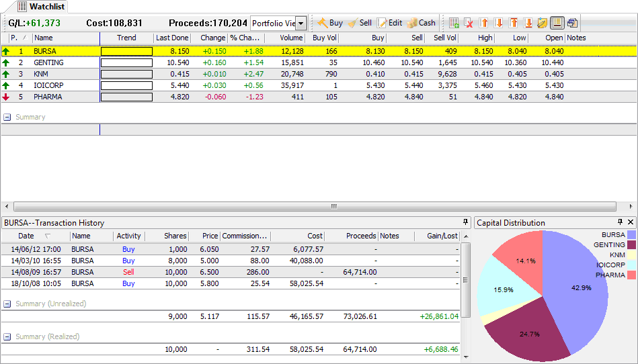Click the sticky note pencil icon

[542, 23]
